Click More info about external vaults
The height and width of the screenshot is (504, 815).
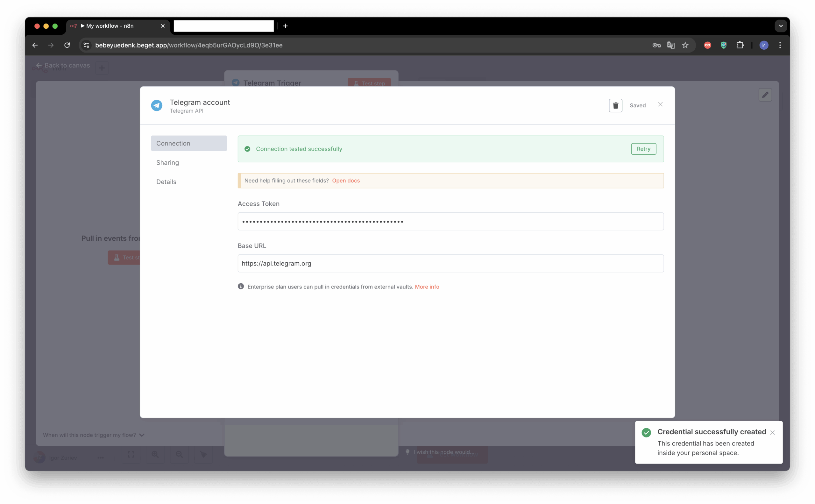(427, 287)
